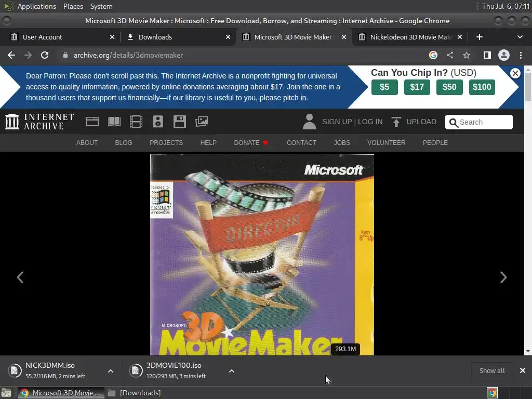Viewport: 532px width, 399px height.
Task: Share this page via the share icon
Action: [x=449, y=55]
